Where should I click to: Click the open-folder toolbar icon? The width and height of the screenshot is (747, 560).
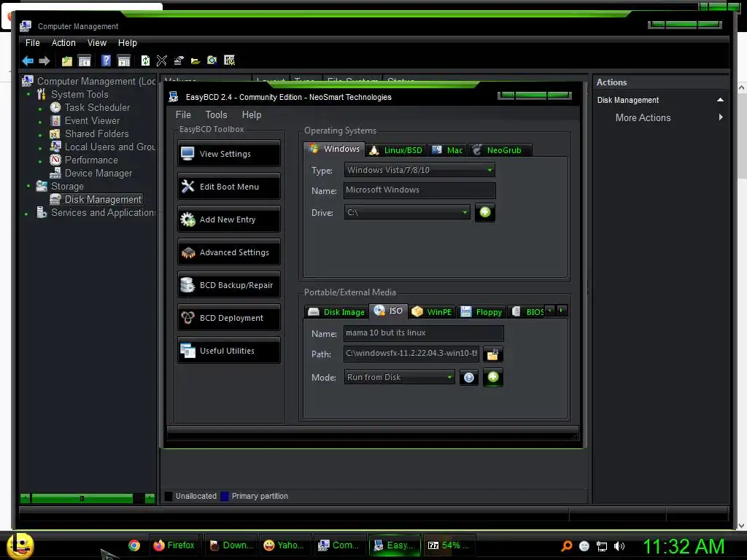tap(196, 61)
